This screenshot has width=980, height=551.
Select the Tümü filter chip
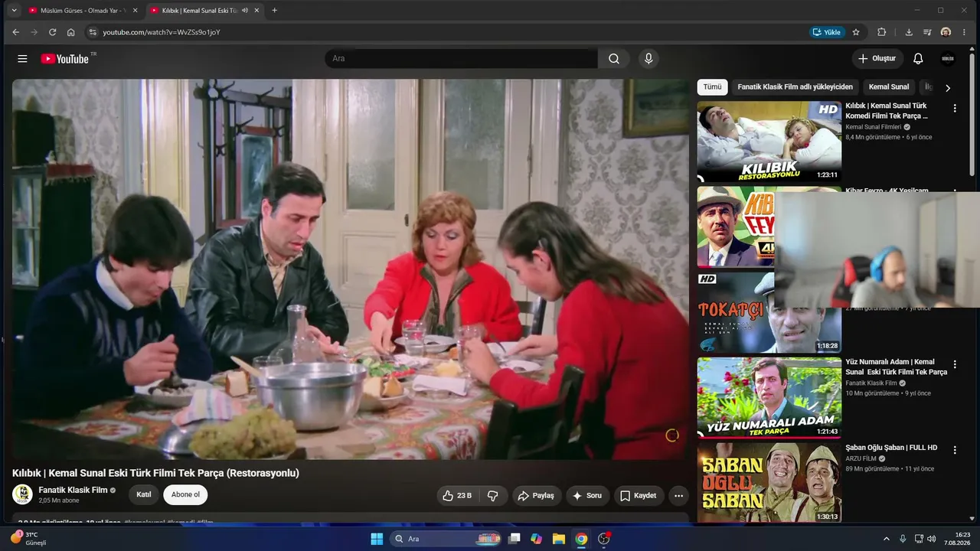(712, 87)
